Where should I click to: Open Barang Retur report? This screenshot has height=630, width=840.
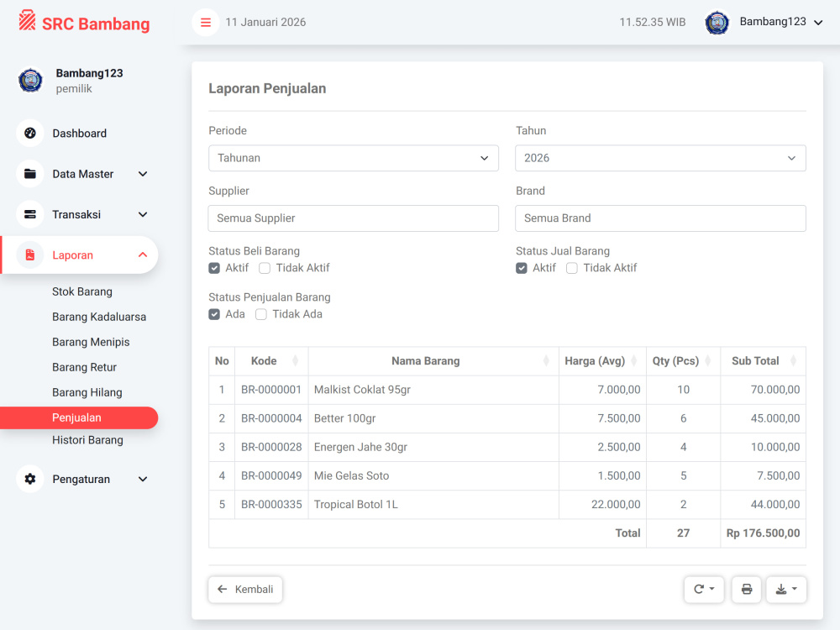point(84,367)
